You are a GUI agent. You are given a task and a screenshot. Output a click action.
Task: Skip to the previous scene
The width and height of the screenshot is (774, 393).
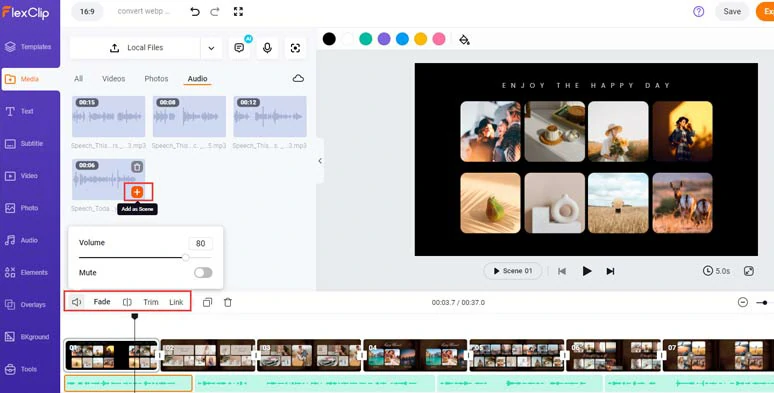coord(562,271)
